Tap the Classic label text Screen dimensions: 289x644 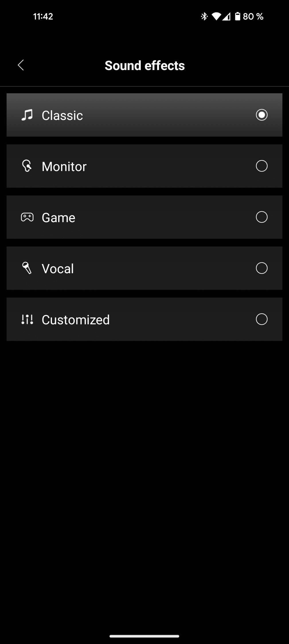62,115
